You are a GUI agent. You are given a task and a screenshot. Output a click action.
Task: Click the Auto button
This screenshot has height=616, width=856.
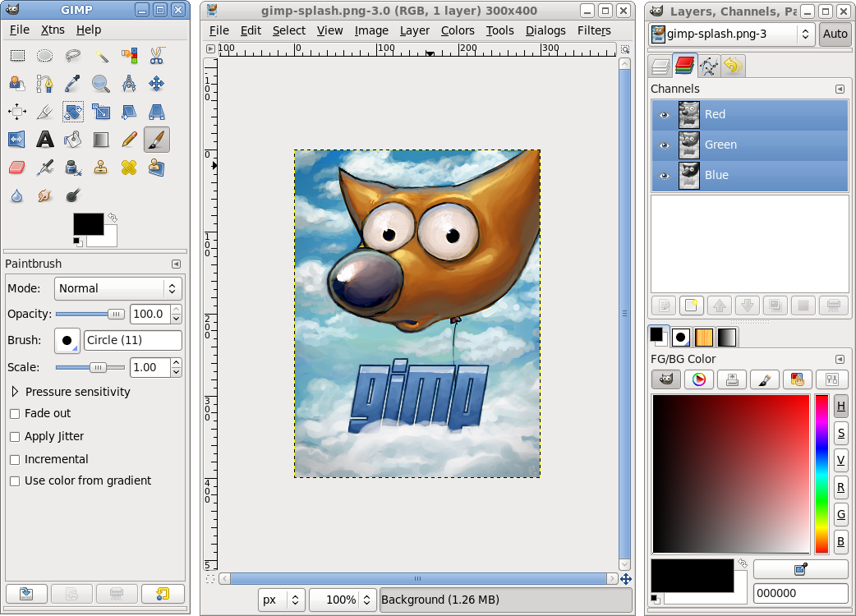(x=835, y=34)
